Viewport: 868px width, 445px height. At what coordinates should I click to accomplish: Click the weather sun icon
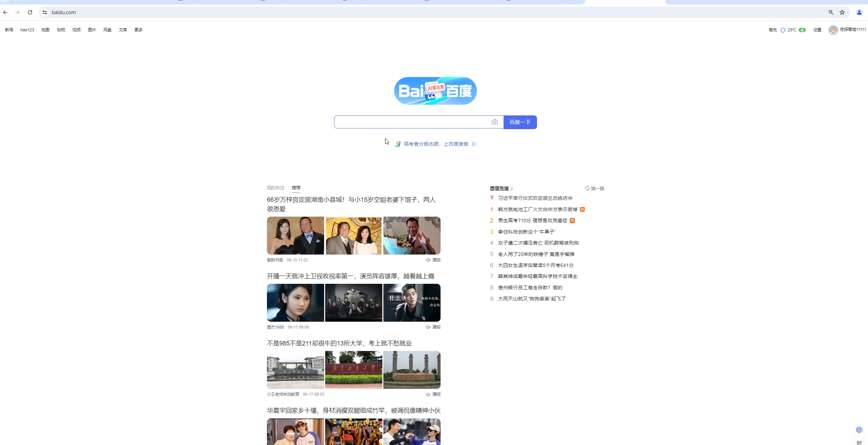point(783,30)
